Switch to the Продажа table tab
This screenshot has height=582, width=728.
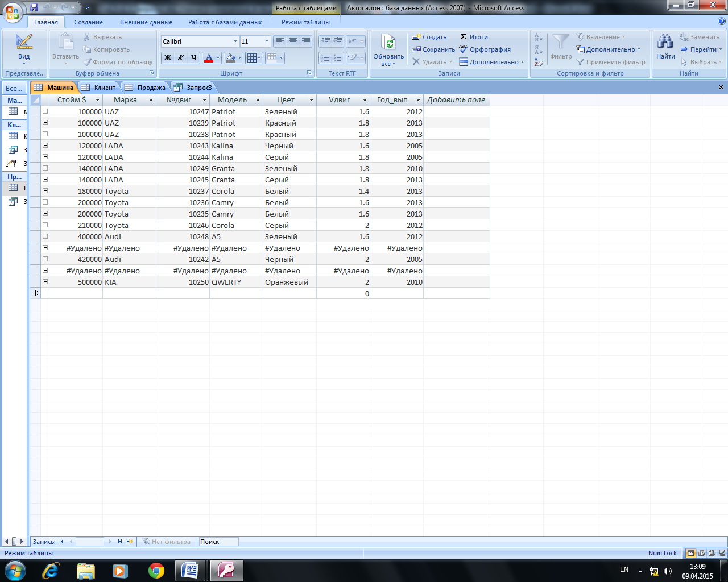(x=146, y=88)
